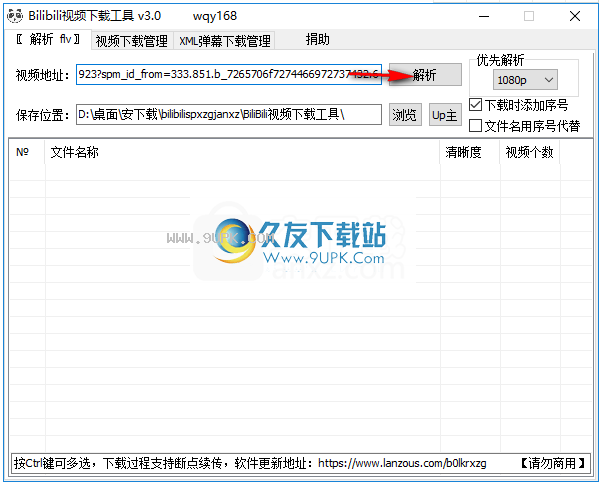Click the 解析 button
The height and width of the screenshot is (482, 606).
click(425, 75)
